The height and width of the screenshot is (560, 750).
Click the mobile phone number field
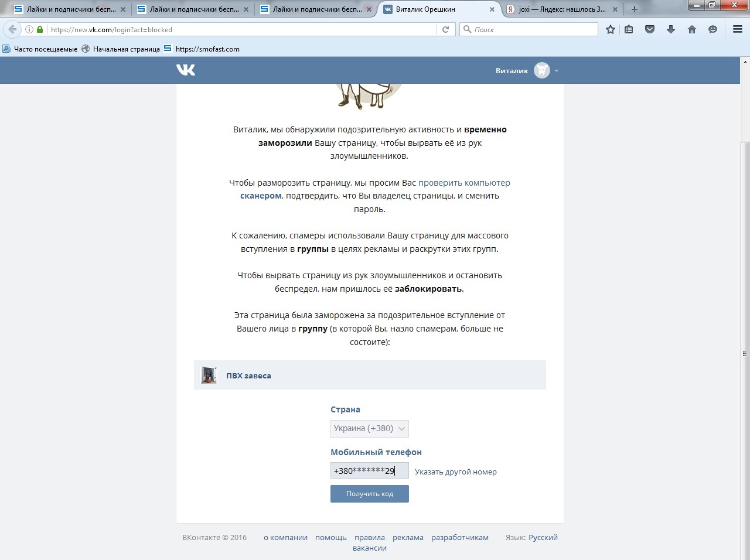tap(370, 470)
